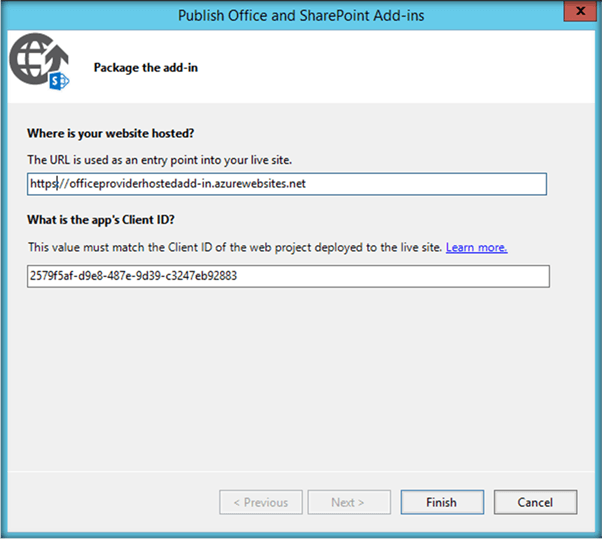Click the website URL input field
The height and width of the screenshot is (539, 602).
[288, 184]
